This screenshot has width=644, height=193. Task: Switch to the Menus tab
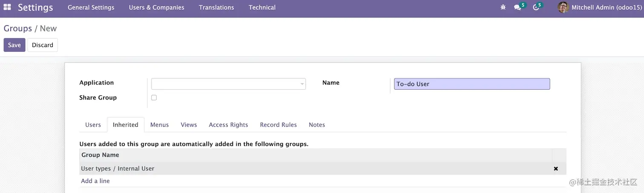159,125
